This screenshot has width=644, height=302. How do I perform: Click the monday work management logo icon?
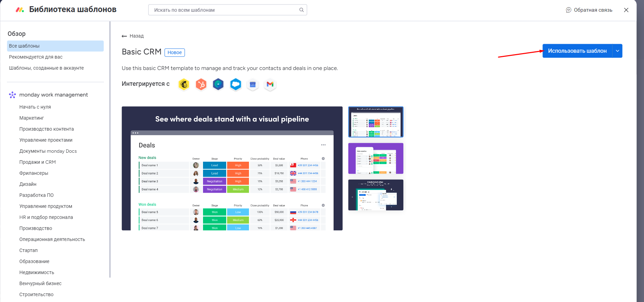(x=12, y=95)
